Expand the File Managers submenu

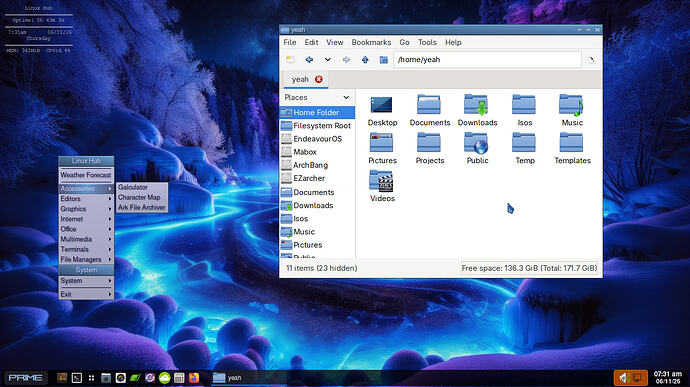(86, 259)
